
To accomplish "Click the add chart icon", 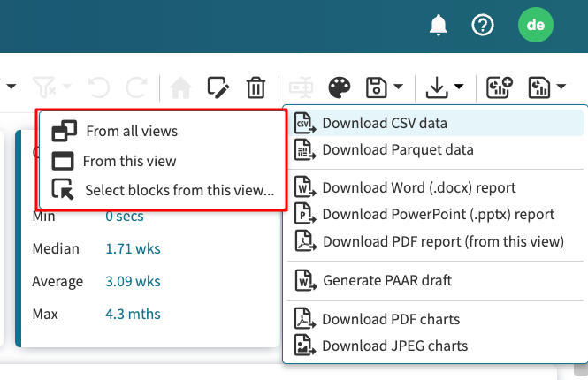I will 500,87.
